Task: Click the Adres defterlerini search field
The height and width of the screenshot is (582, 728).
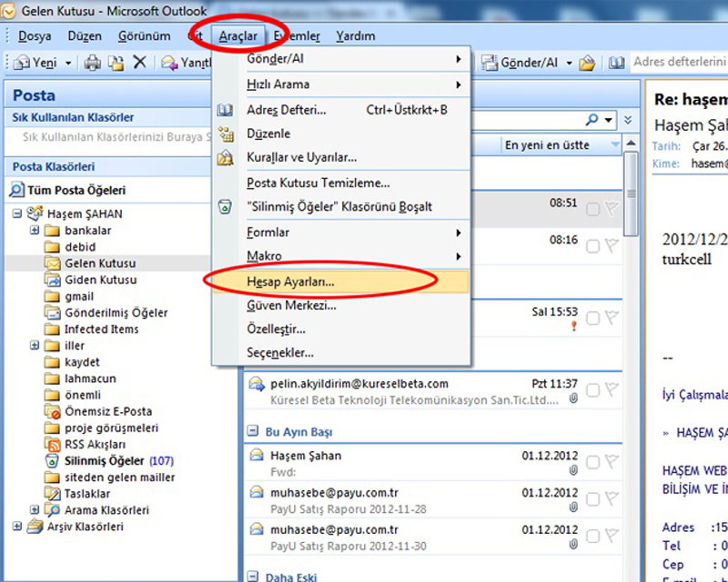Action: [x=679, y=62]
